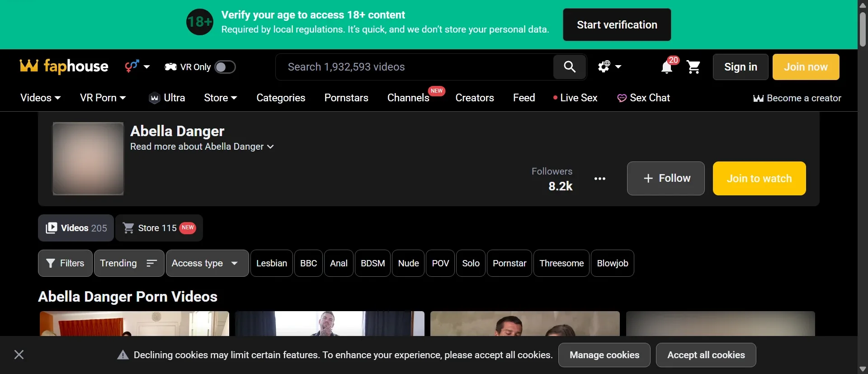The height and width of the screenshot is (374, 868).
Task: Click Start verification button
Action: (617, 25)
